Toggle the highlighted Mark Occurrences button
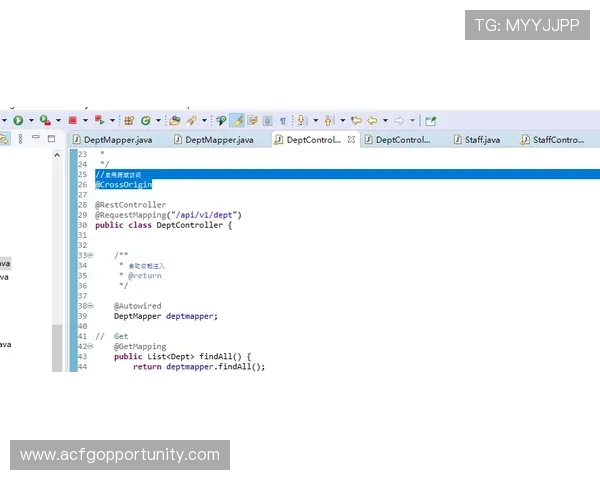 [237, 120]
